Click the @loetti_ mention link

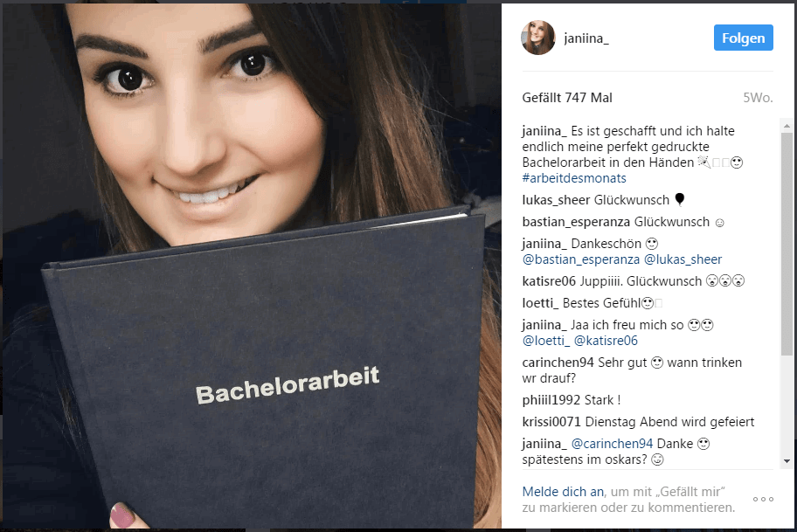546,341
